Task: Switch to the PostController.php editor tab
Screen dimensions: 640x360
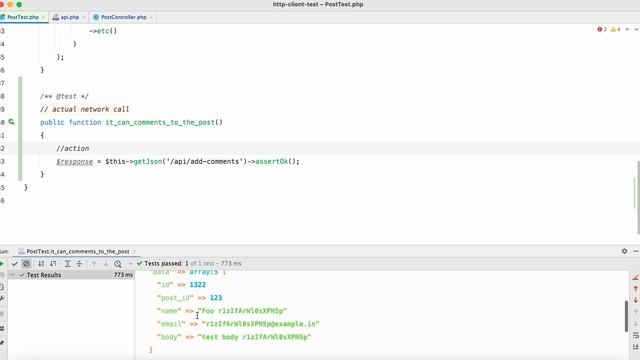Action: [x=123, y=17]
